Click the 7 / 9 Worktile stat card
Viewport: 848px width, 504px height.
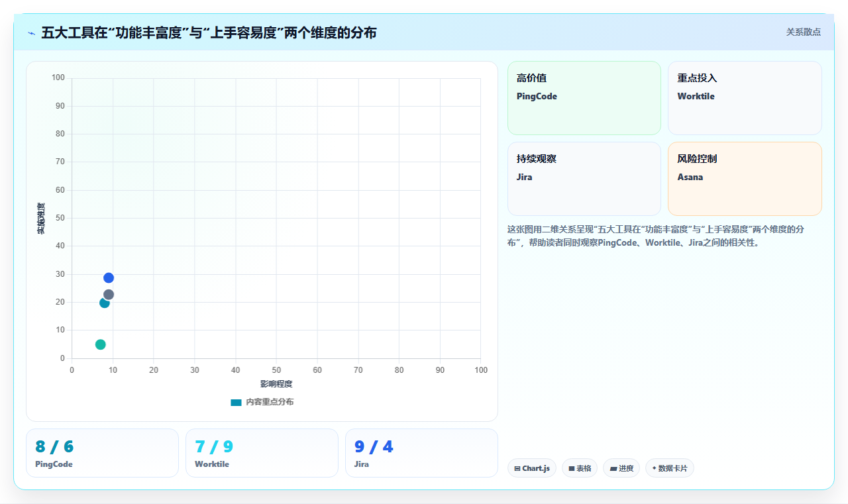click(262, 453)
